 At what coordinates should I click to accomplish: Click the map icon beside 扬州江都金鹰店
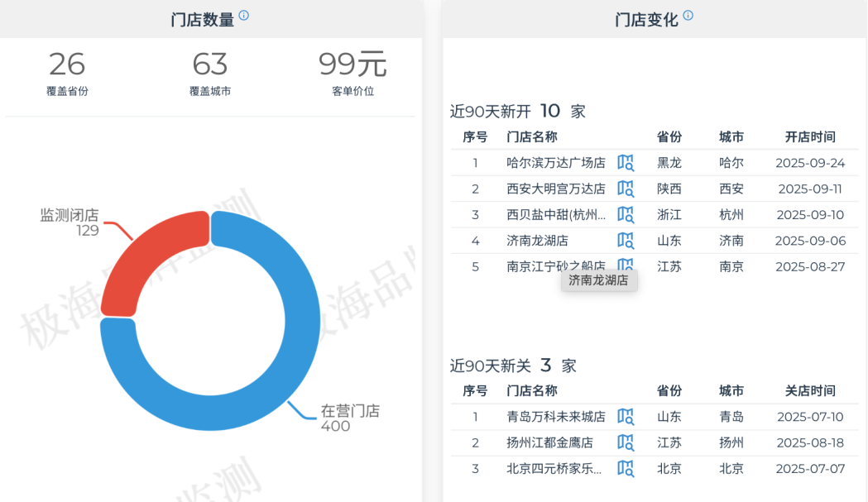point(626,443)
